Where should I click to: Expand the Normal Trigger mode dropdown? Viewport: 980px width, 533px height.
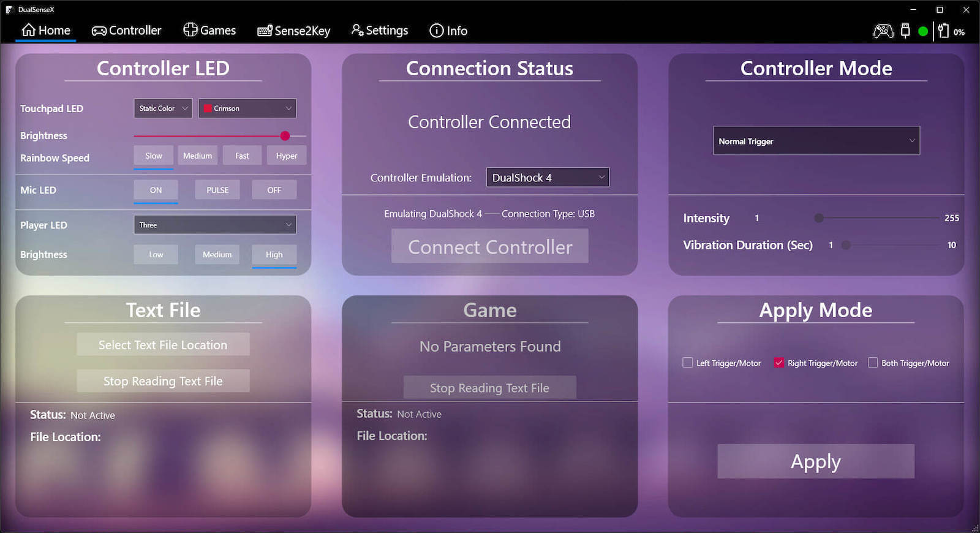pos(816,141)
